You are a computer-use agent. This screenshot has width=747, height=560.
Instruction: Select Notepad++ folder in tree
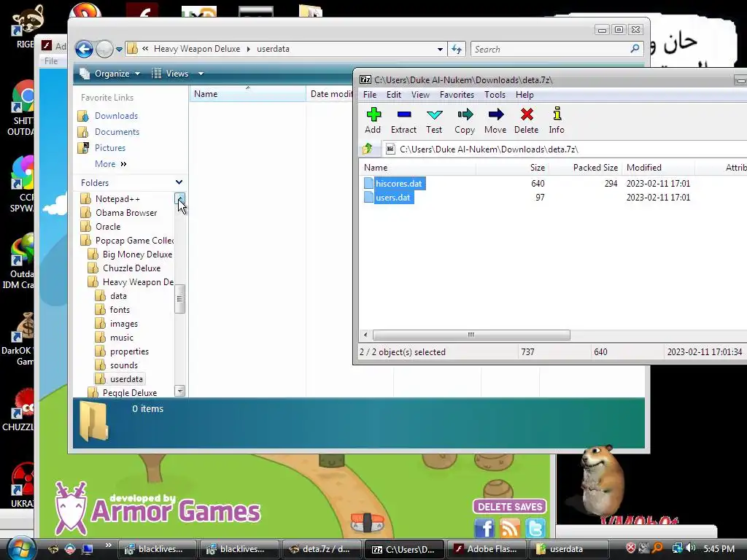pos(117,199)
